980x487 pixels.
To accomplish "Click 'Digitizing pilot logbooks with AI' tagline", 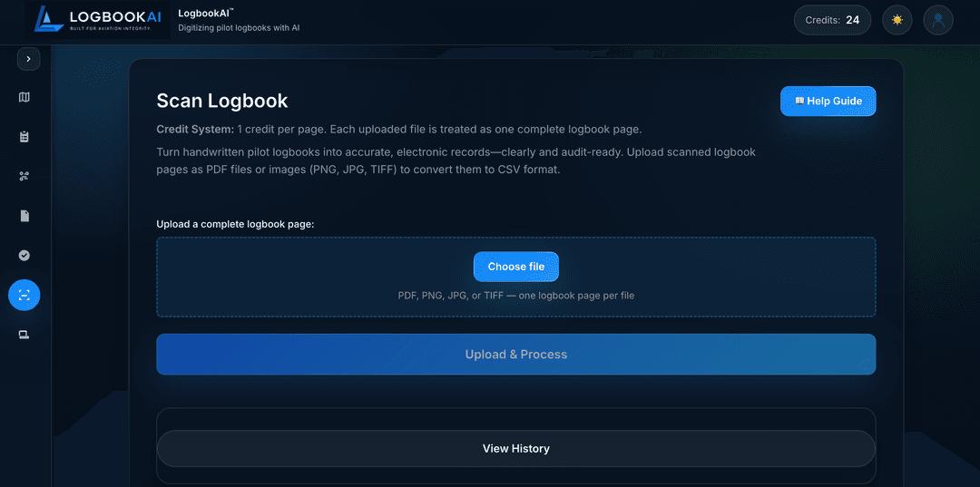I will (239, 28).
